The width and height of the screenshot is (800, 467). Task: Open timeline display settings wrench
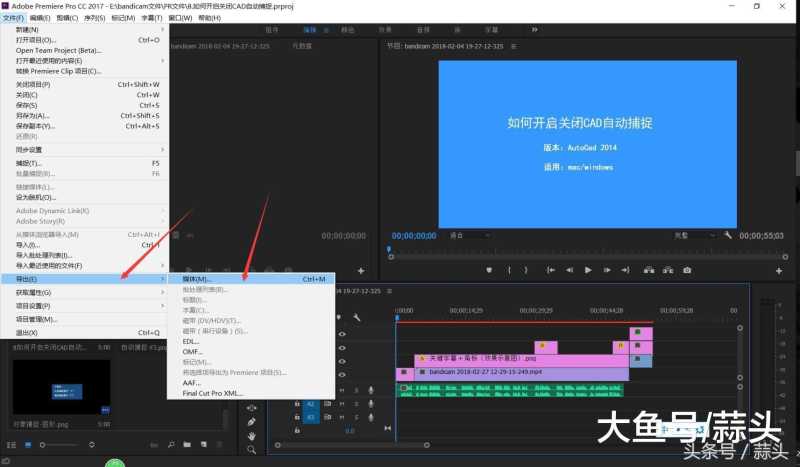point(357,317)
